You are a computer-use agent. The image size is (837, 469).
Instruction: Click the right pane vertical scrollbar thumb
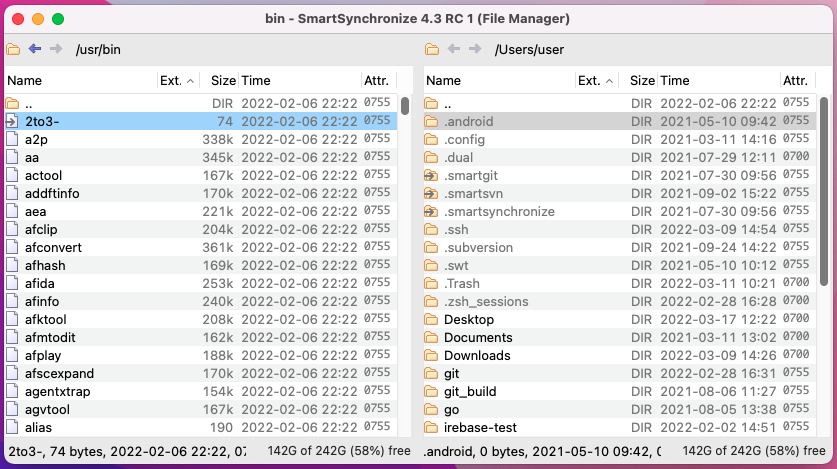824,193
